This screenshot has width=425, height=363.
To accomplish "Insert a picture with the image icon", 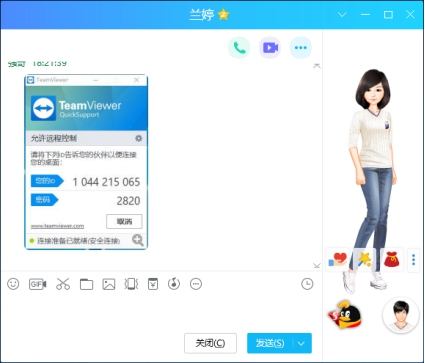I will coord(109,284).
